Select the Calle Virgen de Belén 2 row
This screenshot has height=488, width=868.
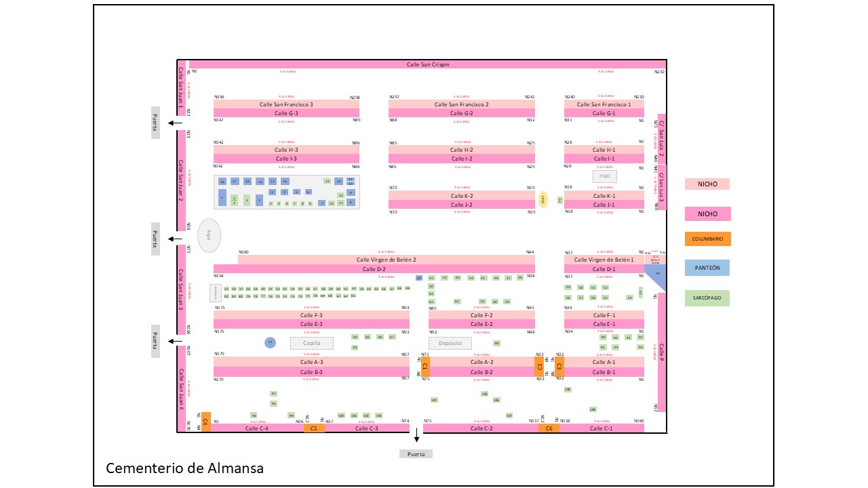click(387, 260)
